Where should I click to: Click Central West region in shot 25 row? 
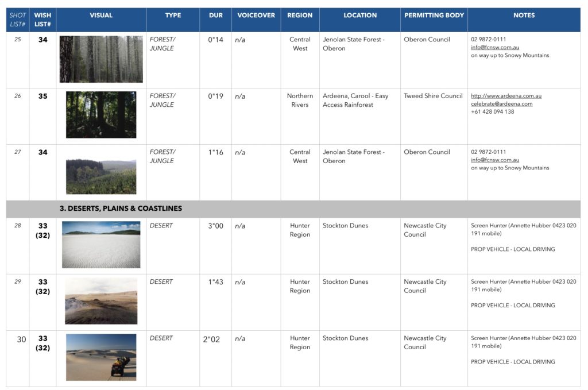(300, 44)
